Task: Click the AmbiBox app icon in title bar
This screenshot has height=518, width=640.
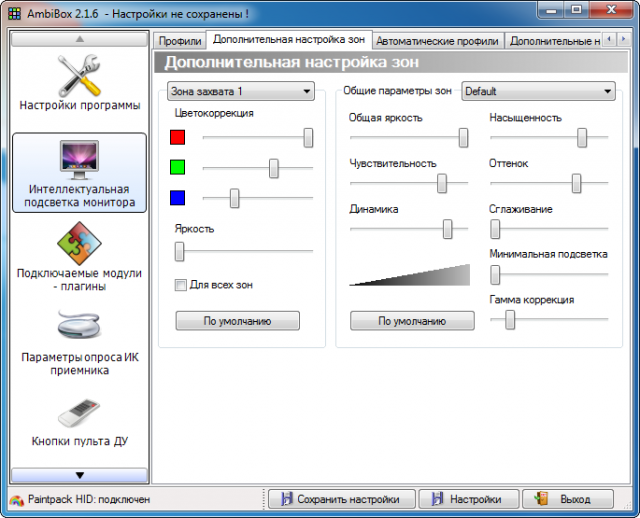Action: (14, 14)
